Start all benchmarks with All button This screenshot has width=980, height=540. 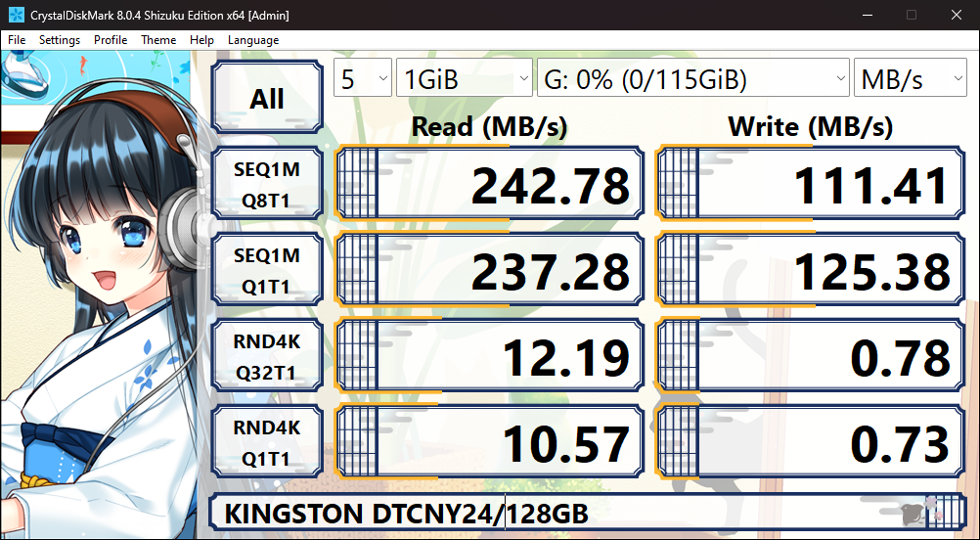267,98
